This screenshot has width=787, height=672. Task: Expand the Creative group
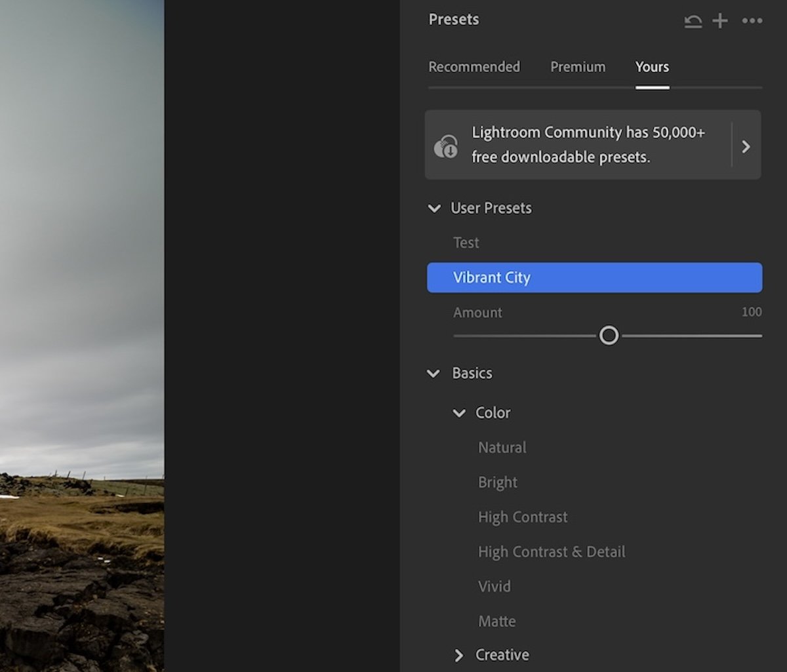[x=458, y=654]
